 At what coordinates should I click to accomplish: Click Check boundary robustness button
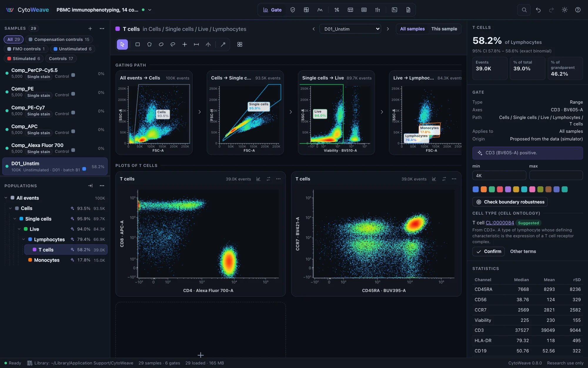[510, 202]
